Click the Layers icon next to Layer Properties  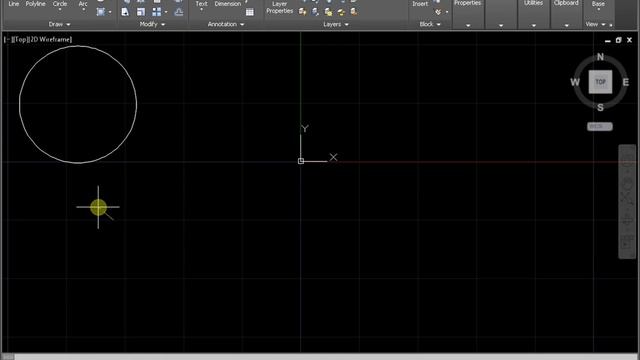click(302, 12)
